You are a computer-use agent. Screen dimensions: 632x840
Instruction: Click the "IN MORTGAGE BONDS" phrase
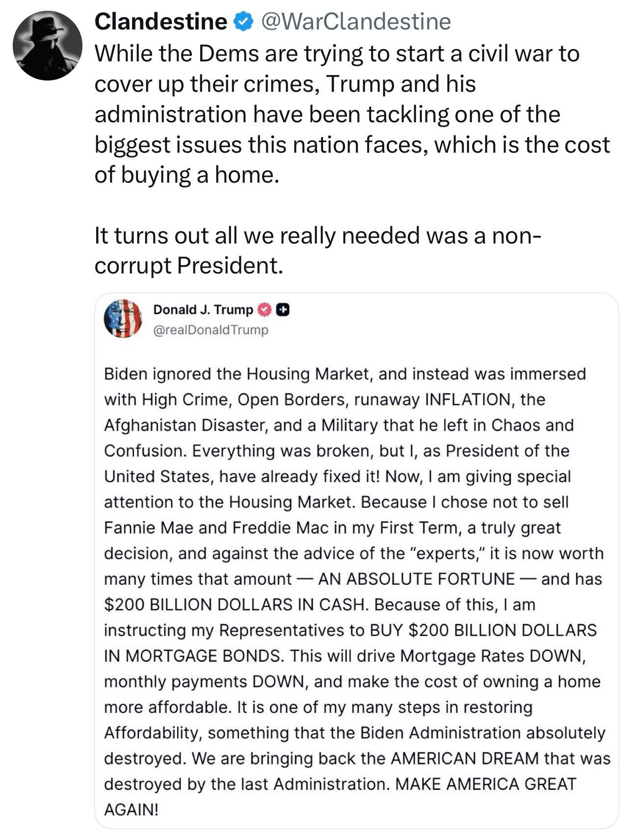tap(193, 656)
